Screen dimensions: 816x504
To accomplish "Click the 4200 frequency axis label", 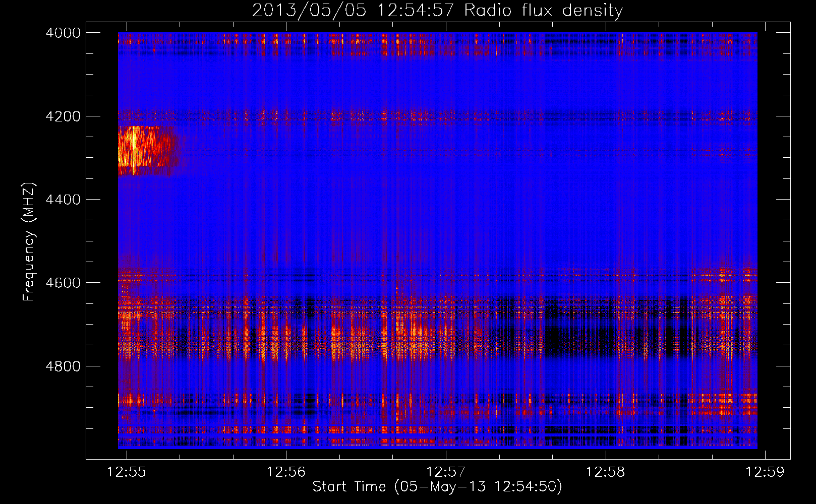I will (63, 116).
